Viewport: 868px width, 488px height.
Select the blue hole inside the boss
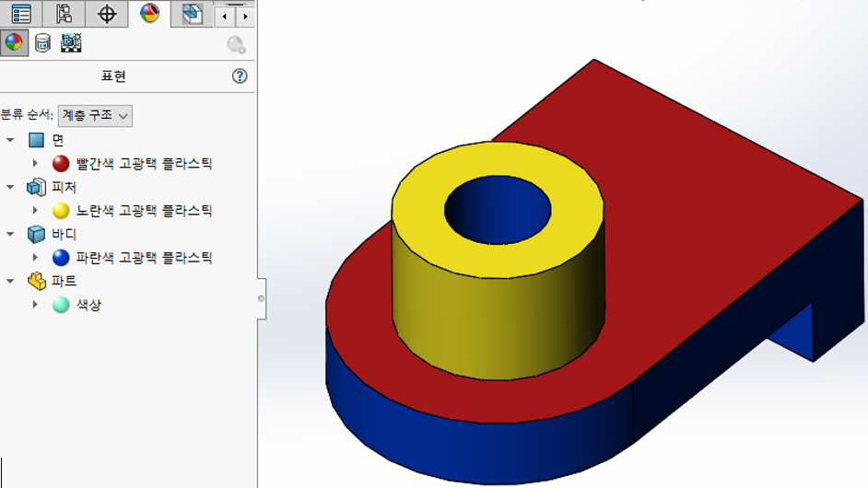[497, 210]
